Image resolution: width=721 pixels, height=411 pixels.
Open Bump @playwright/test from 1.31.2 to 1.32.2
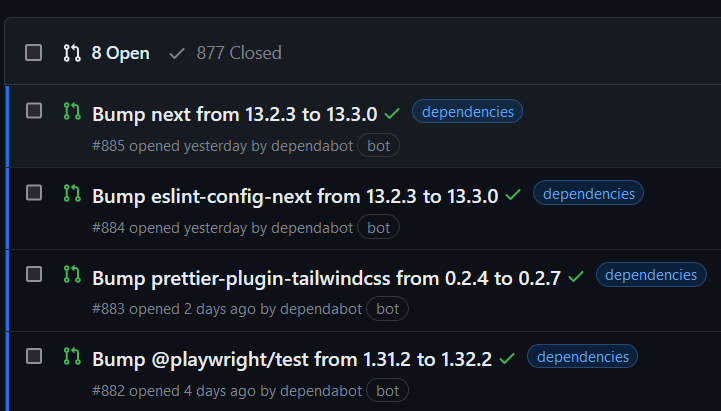pos(291,359)
